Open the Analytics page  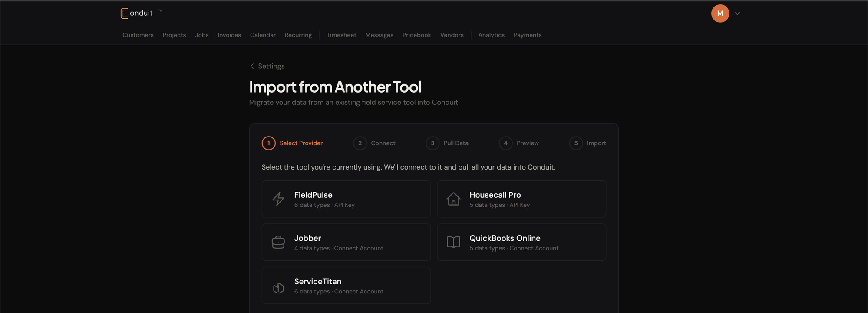[491, 35]
